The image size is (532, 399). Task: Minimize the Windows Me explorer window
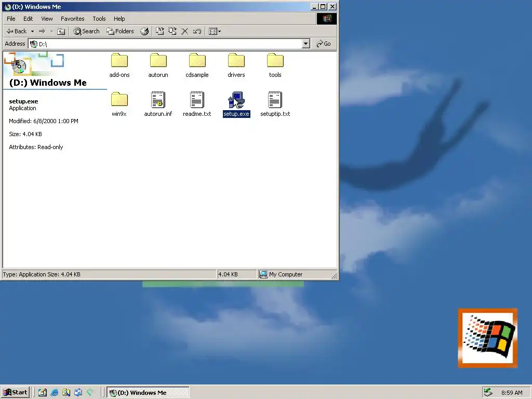314,7
